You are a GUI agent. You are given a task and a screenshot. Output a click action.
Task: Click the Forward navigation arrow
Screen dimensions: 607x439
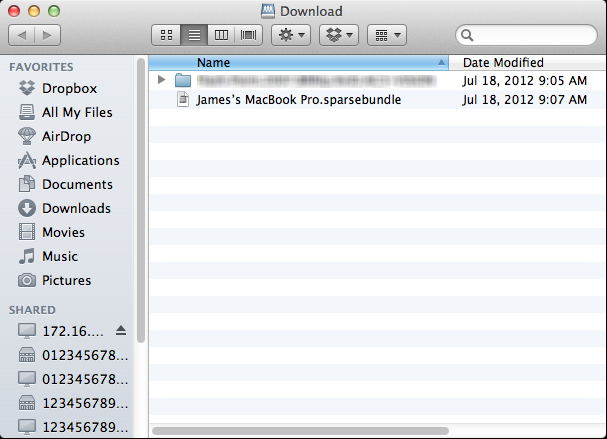click(47, 35)
